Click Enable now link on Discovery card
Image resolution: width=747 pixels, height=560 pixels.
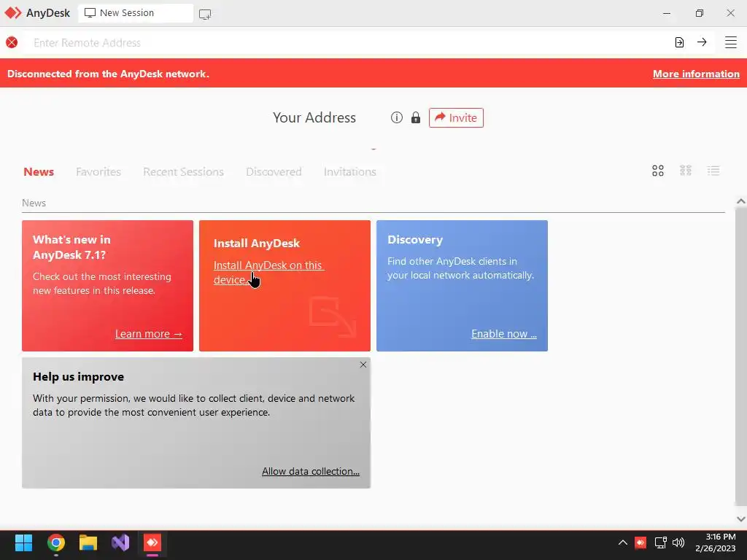[x=504, y=334]
